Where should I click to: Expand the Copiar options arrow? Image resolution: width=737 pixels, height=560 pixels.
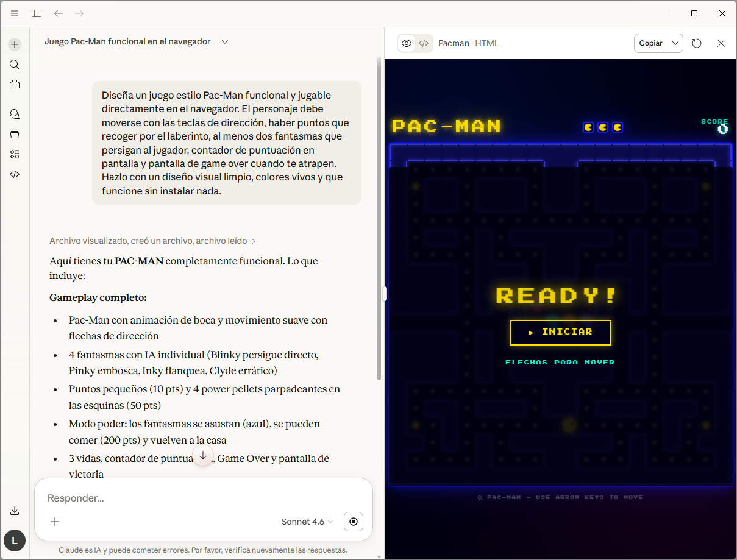675,43
